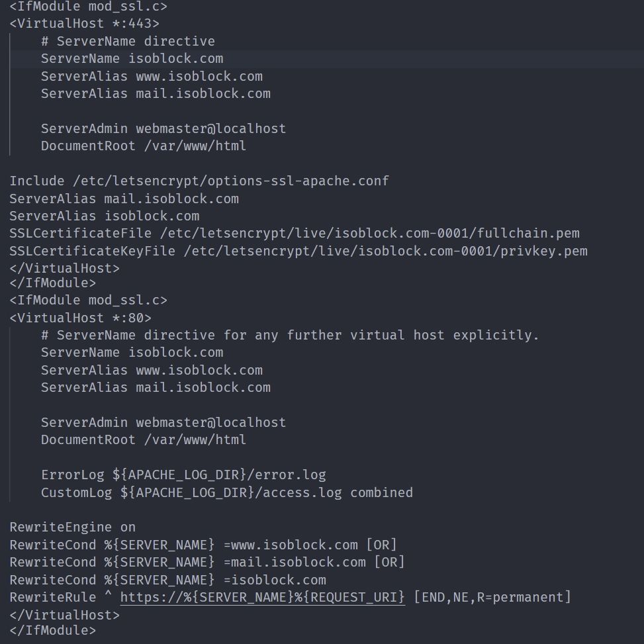Image resolution: width=644 pixels, height=644 pixels.
Task: Click the "RewriteEngine on" line
Action: coord(72,528)
